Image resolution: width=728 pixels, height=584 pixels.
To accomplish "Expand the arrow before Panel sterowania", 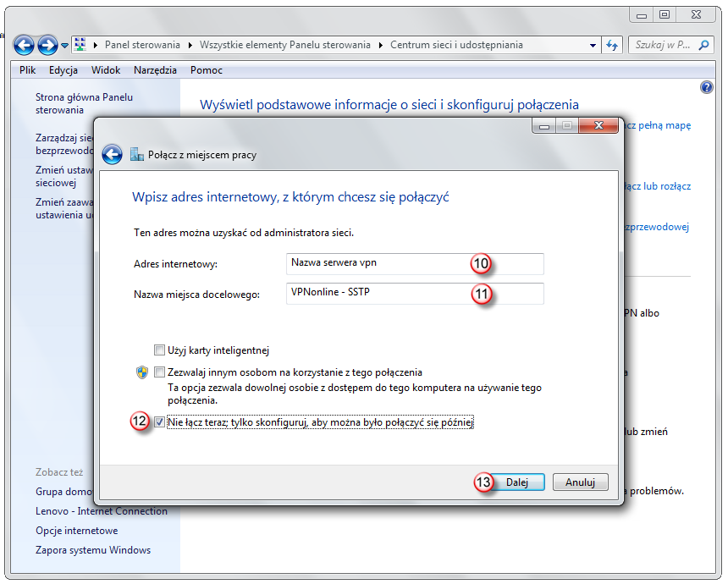I will pyautogui.click(x=96, y=45).
